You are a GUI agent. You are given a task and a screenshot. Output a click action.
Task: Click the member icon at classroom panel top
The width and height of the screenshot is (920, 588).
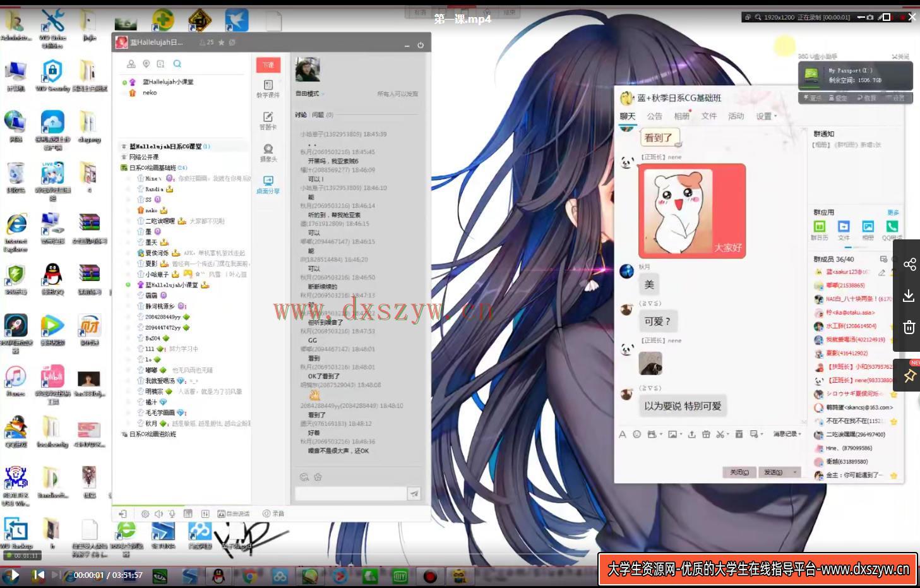131,64
